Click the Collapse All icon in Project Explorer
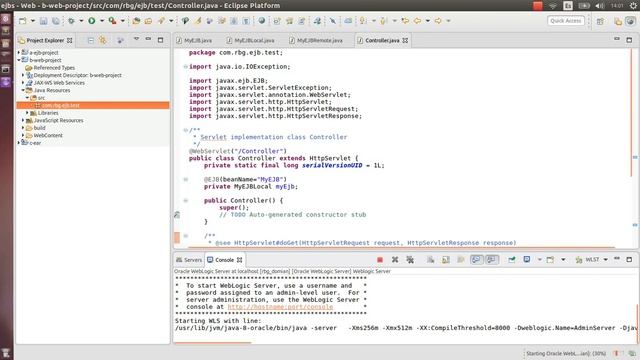 91,40
